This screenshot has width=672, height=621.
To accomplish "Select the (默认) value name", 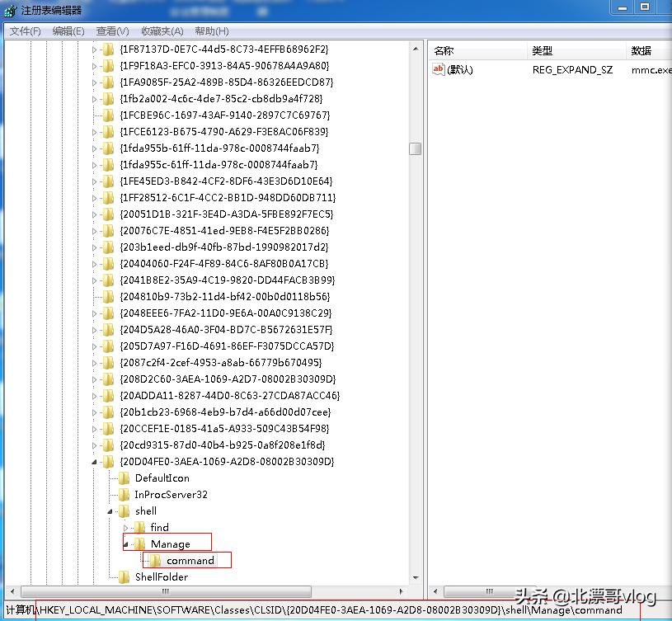I will (x=460, y=70).
